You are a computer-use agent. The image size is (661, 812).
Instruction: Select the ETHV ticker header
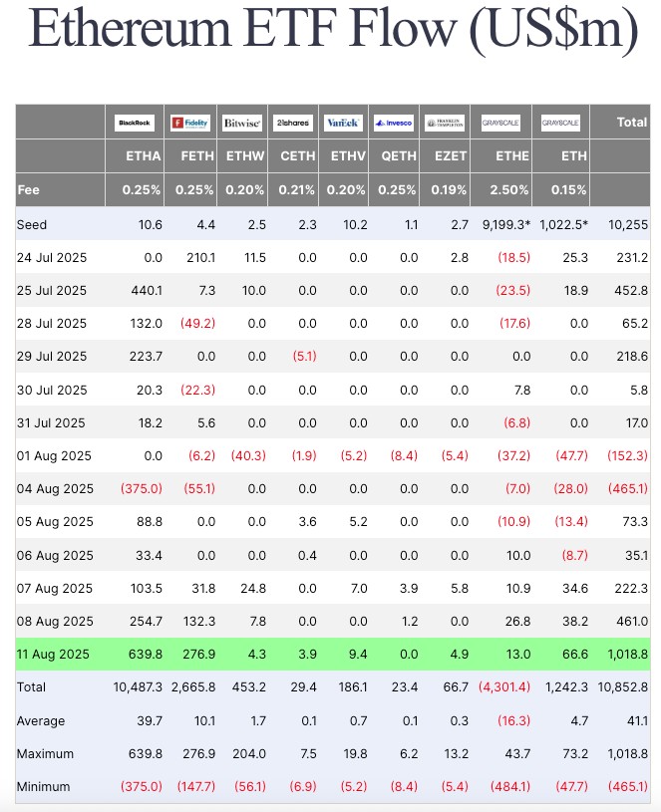coord(348,155)
